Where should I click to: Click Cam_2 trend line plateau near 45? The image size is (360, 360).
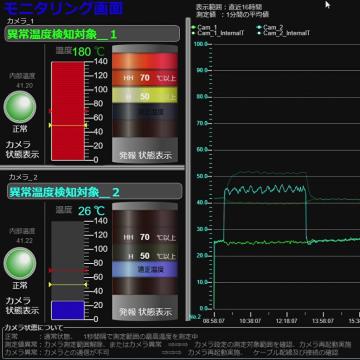point(265,190)
